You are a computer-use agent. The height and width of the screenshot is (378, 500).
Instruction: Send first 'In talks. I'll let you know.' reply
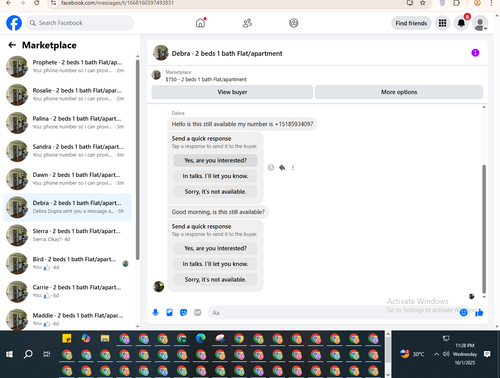pyautogui.click(x=215, y=176)
